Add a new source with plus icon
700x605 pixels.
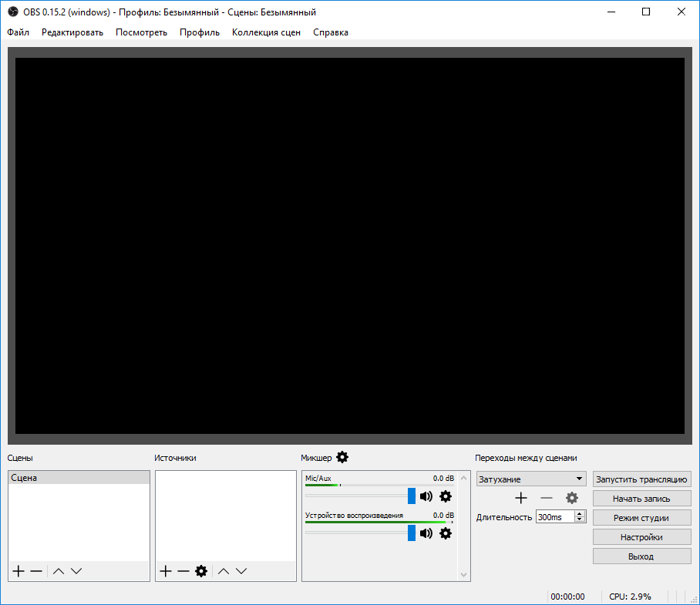click(x=165, y=571)
